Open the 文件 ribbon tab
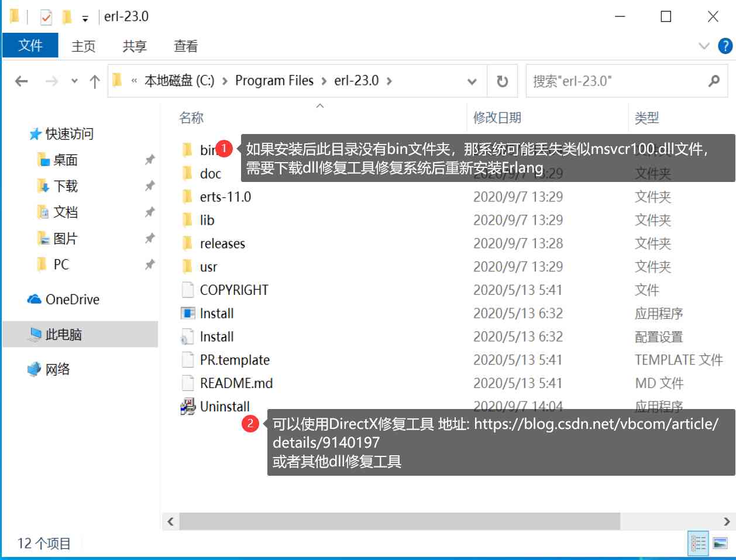The height and width of the screenshot is (560, 736). point(30,46)
